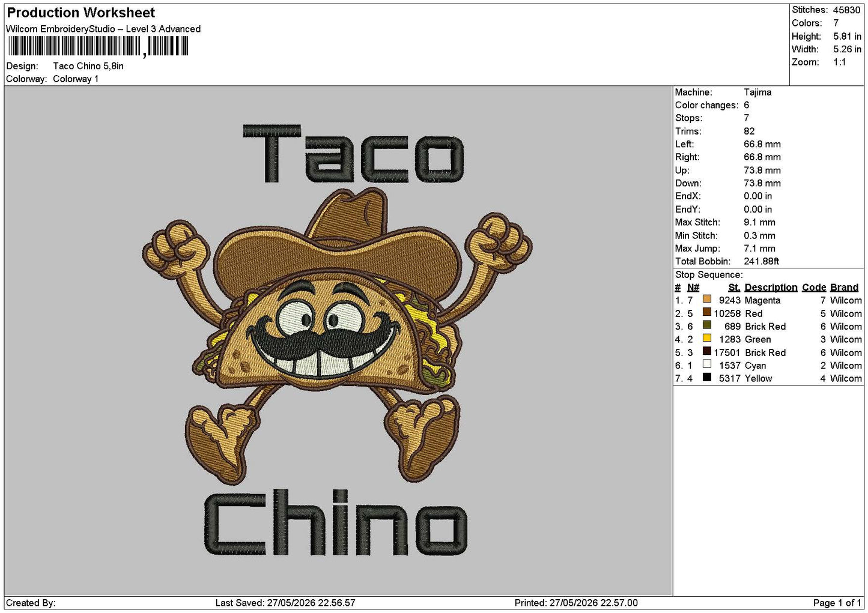This screenshot has width=868, height=613.
Task: Click the Trims value 82
Action: (749, 131)
